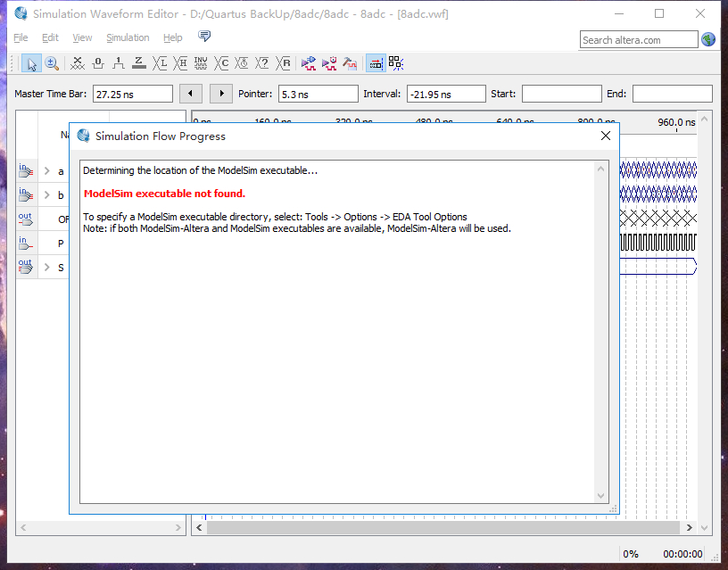The image size is (728, 570).
Task: Click the Master Time Bar field
Action: pos(133,95)
